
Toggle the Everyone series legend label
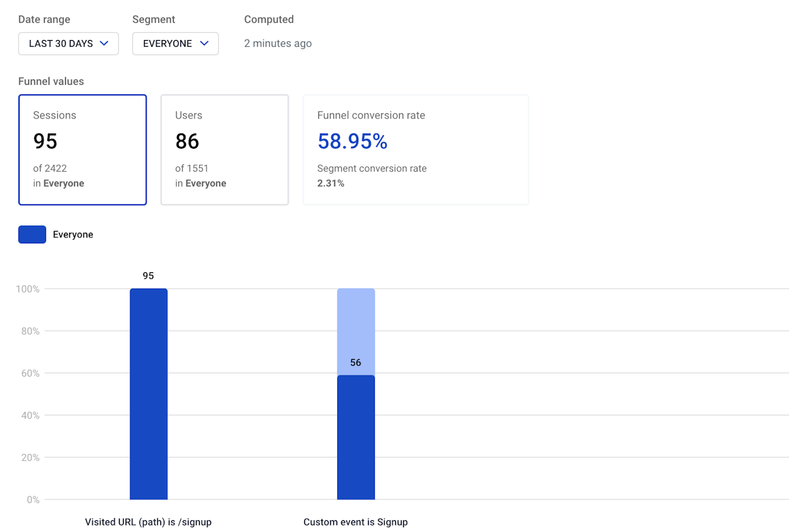click(x=73, y=235)
